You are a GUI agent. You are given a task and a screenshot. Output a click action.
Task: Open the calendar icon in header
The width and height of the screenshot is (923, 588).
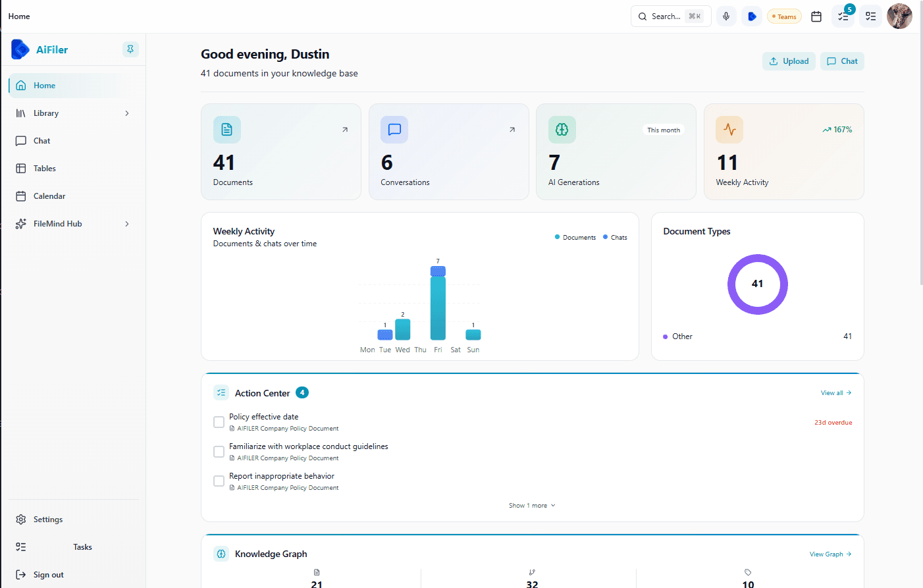pos(816,16)
